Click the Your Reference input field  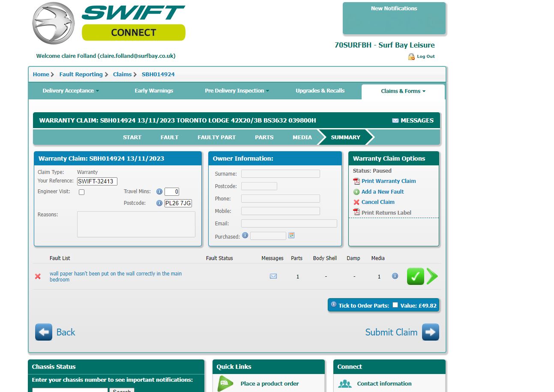tap(97, 181)
